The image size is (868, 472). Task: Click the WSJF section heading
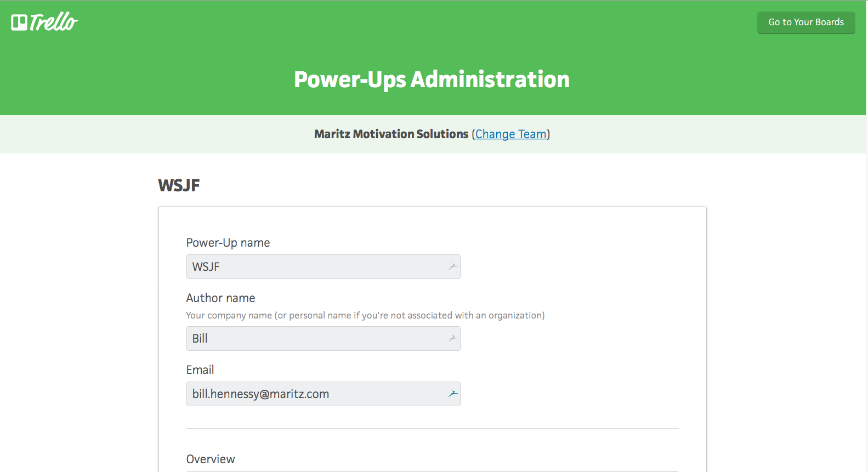[179, 185]
